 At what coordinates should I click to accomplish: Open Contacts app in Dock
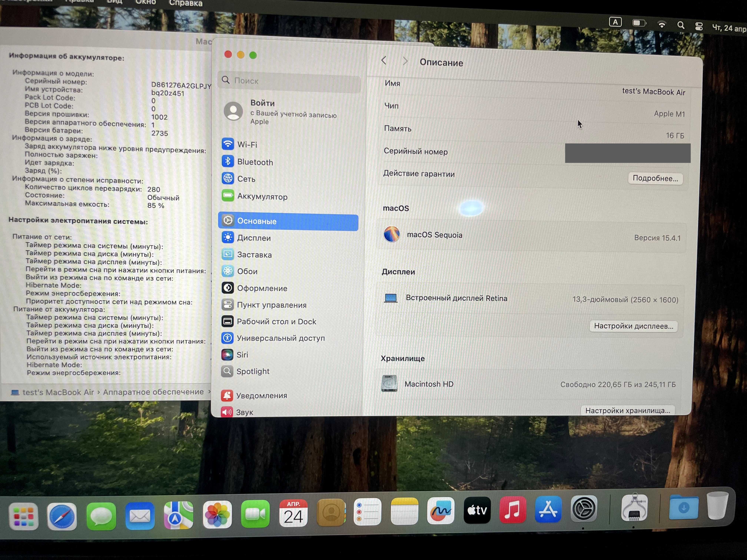tap(331, 512)
